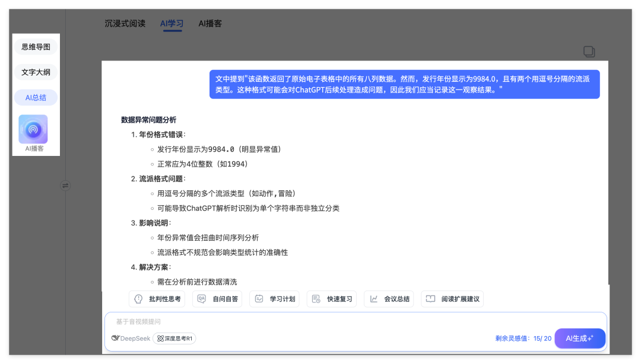Select the AI总结 summary button
Viewport: 641px width, 364px height.
[x=36, y=98]
